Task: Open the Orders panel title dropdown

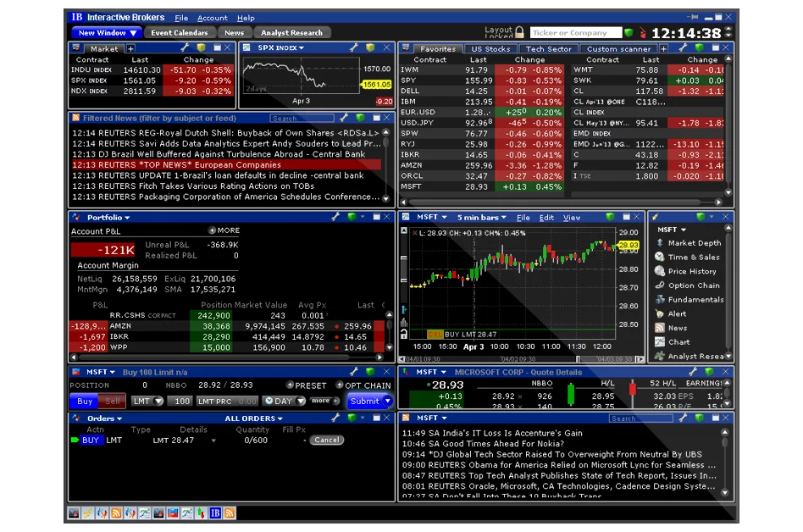Action: pyautogui.click(x=104, y=418)
